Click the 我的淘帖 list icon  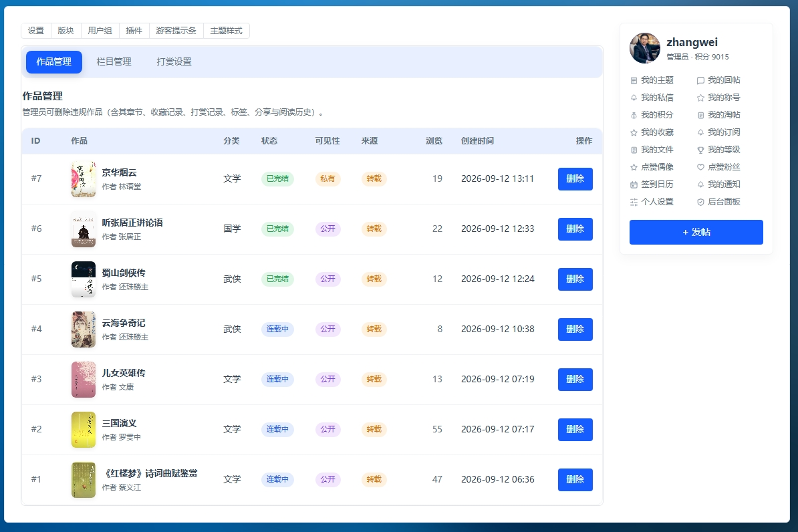click(700, 115)
